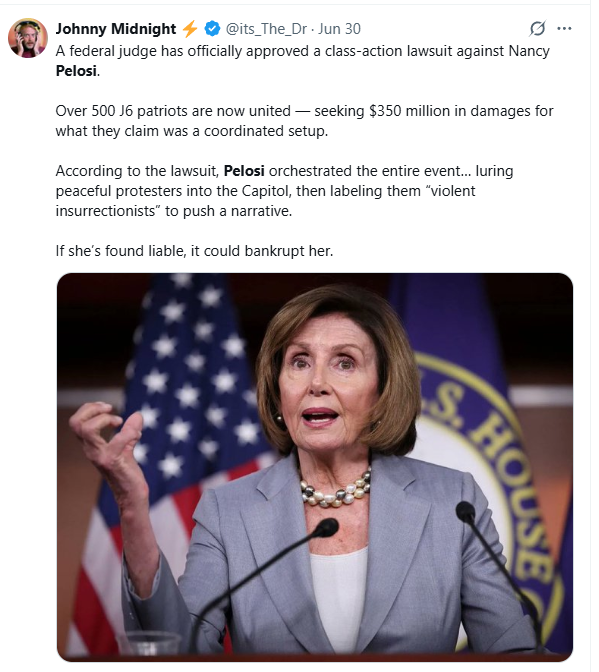Click the Johnny Midnight display name

pos(116,29)
